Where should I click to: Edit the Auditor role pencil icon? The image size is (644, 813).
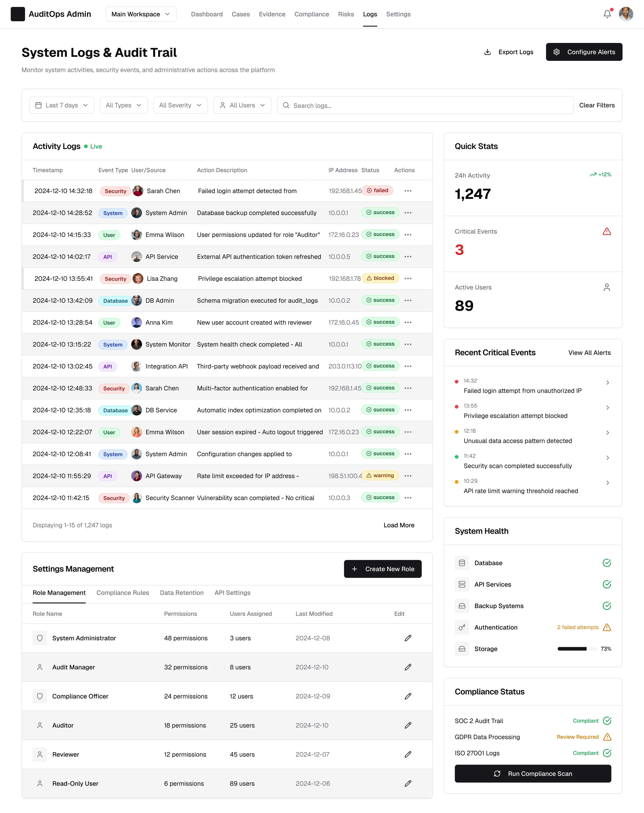tap(408, 725)
